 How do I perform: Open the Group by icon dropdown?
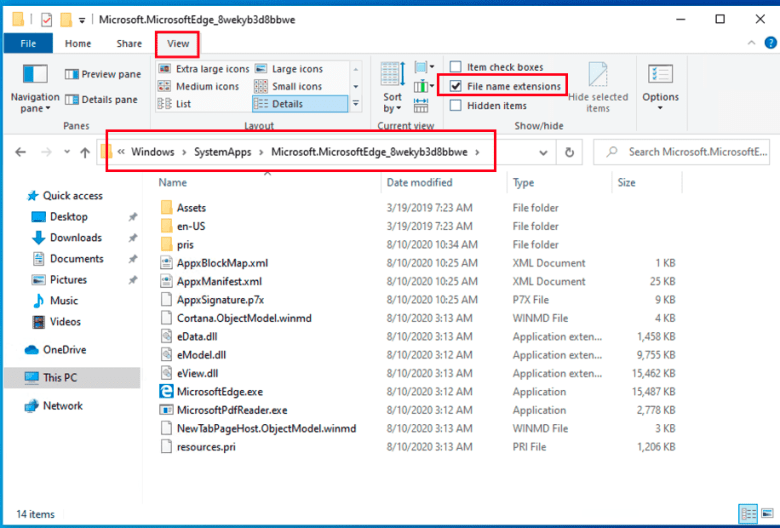(x=424, y=67)
